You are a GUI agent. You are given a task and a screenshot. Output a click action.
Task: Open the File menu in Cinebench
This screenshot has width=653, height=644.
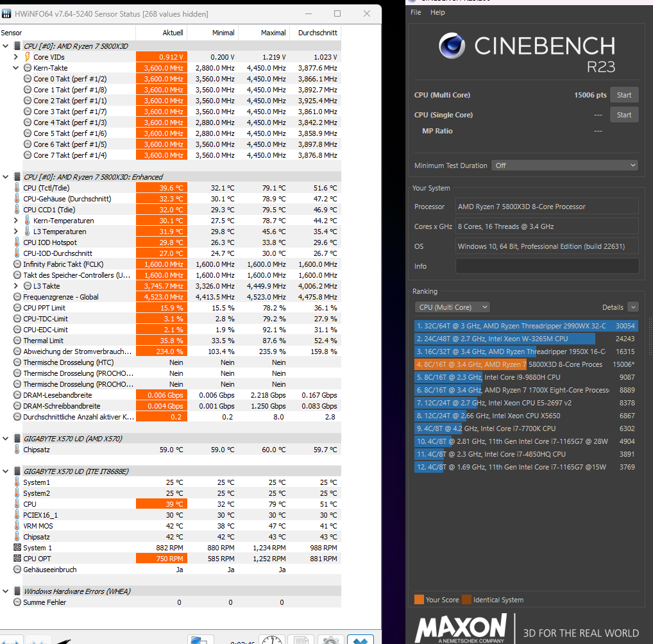(415, 12)
